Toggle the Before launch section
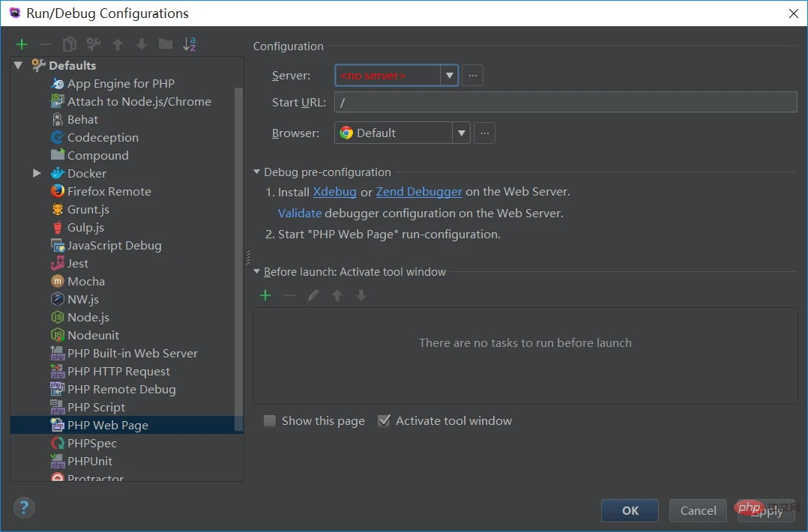The image size is (808, 532). coord(256,272)
